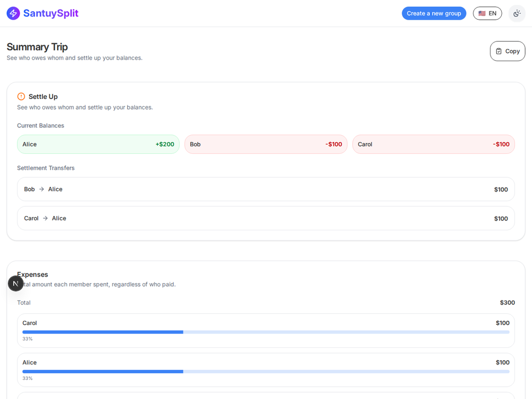Click the SantuySplit brand name link
This screenshot has width=532, height=399.
pos(51,13)
